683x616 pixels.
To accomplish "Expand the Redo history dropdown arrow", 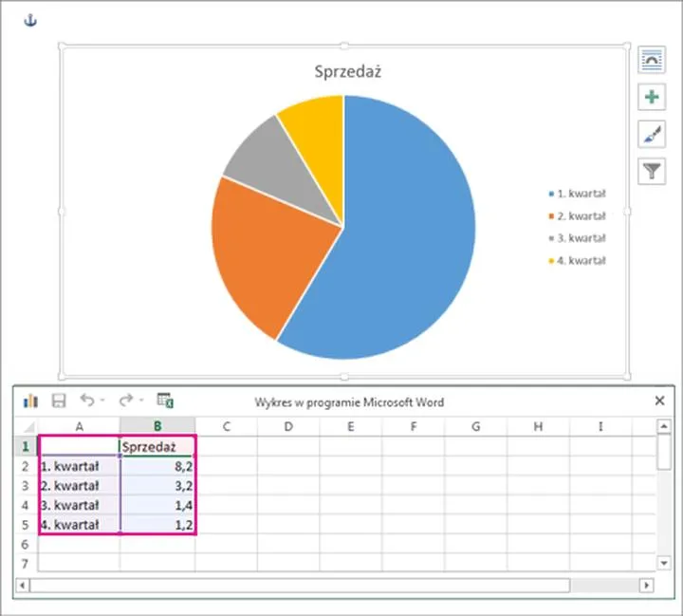I will [x=141, y=402].
